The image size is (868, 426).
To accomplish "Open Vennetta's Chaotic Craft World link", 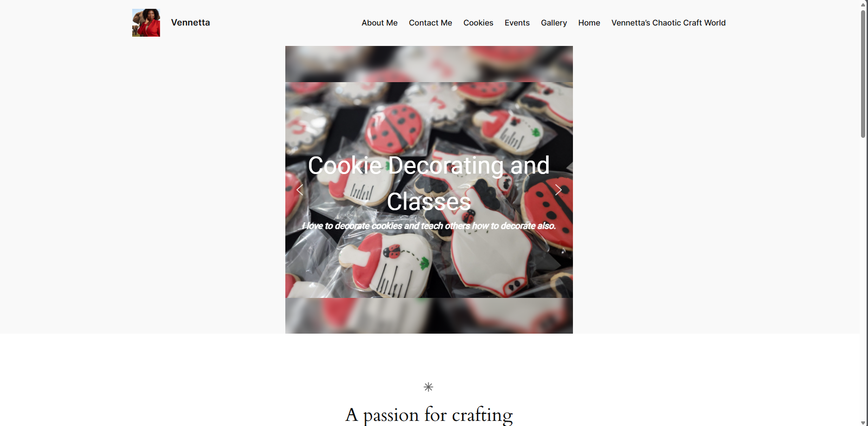I will tap(669, 23).
